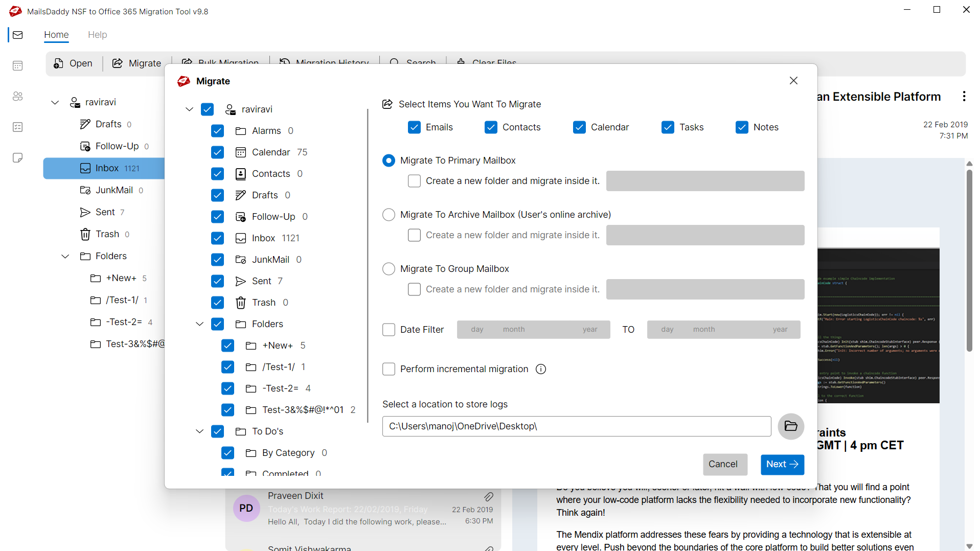Uncheck the Contacts item type checkbox
The image size is (980, 551).
tap(491, 127)
